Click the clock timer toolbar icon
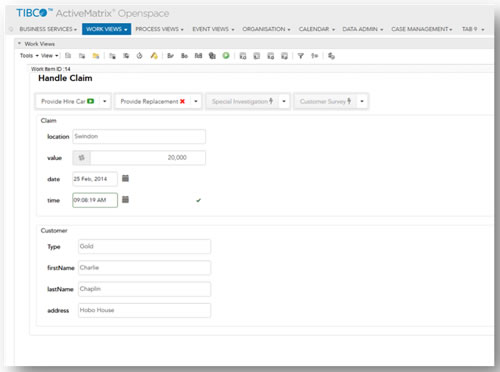The width and height of the screenshot is (500, 372). (140, 56)
